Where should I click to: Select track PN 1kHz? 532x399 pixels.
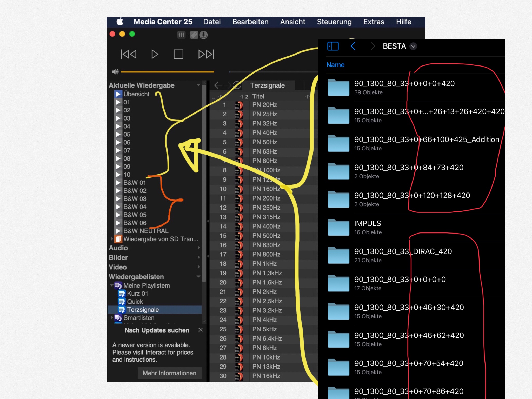point(264,264)
